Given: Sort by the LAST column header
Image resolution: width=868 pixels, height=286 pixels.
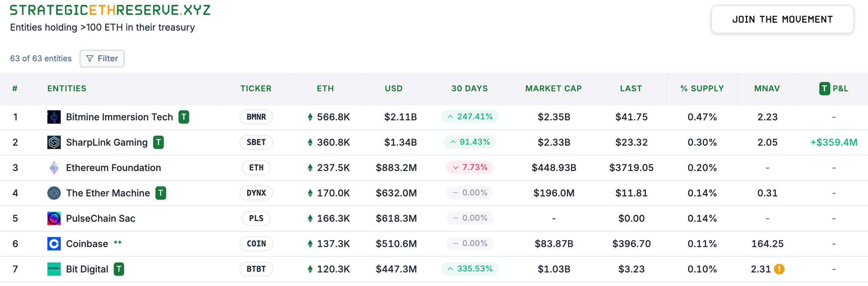Looking at the screenshot, I should [631, 89].
